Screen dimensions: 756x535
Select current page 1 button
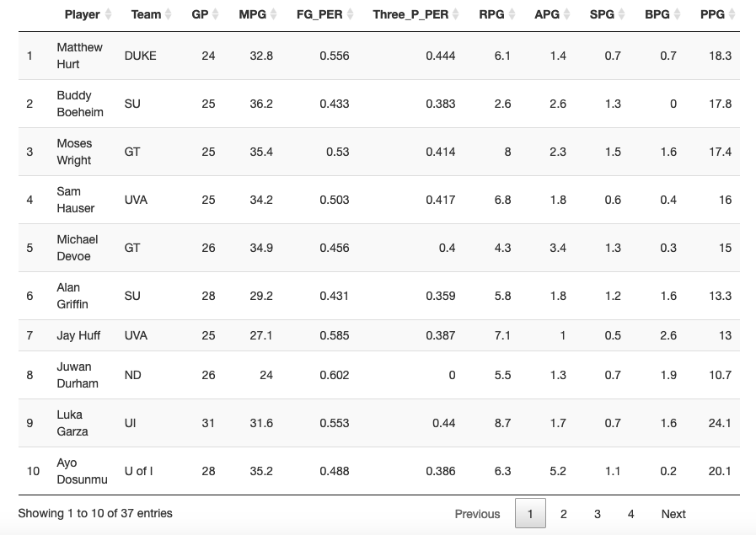click(530, 514)
